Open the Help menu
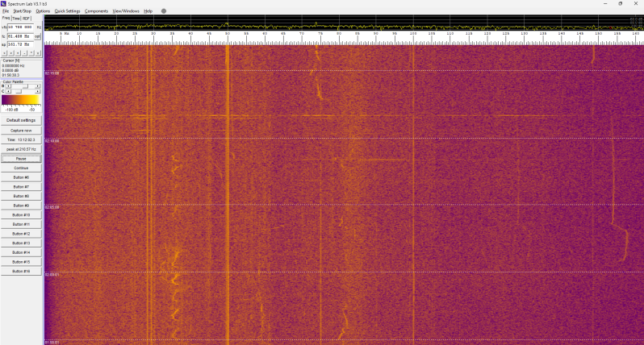The width and height of the screenshot is (644, 345). [148, 11]
